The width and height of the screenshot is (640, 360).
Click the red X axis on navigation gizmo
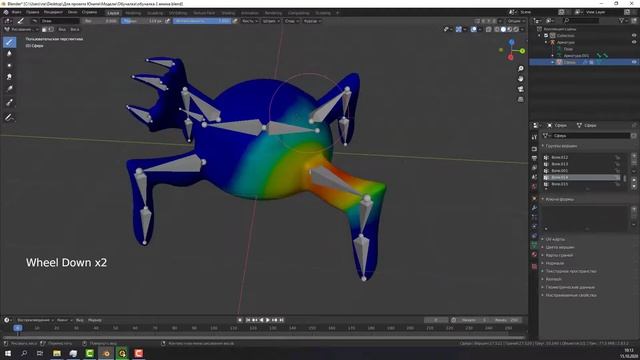511,58
